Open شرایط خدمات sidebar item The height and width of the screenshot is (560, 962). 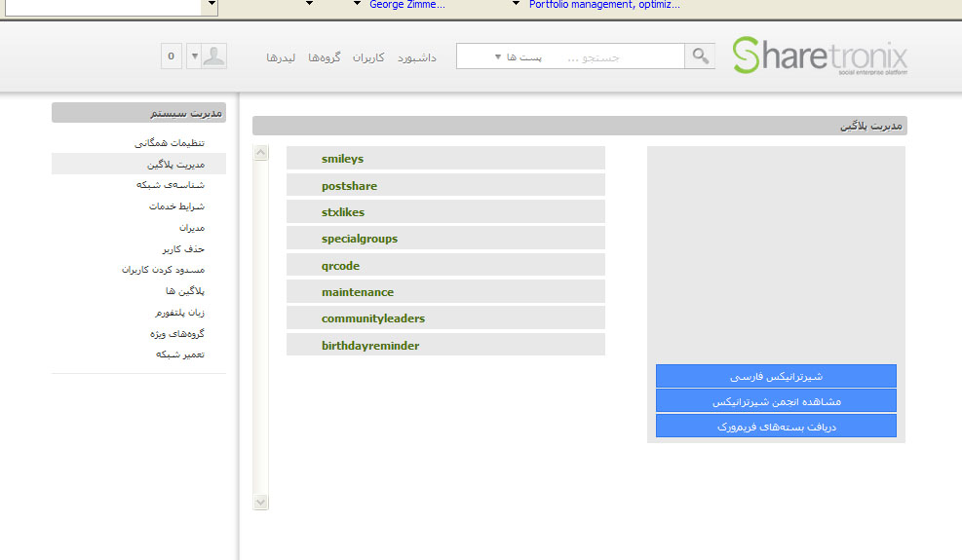point(176,206)
